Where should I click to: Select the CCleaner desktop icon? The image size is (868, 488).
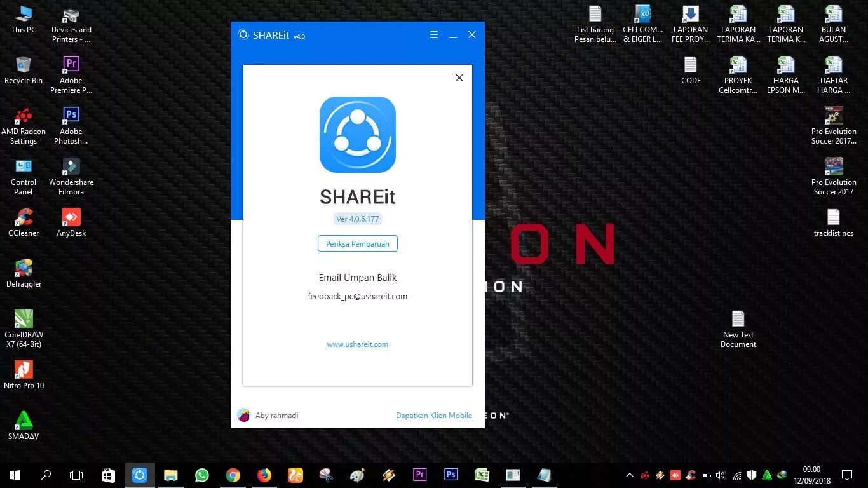24,223
